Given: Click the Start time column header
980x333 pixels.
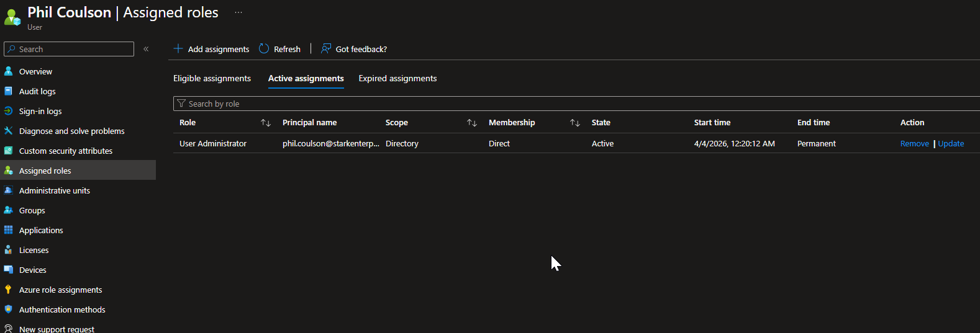Looking at the screenshot, I should pos(712,122).
